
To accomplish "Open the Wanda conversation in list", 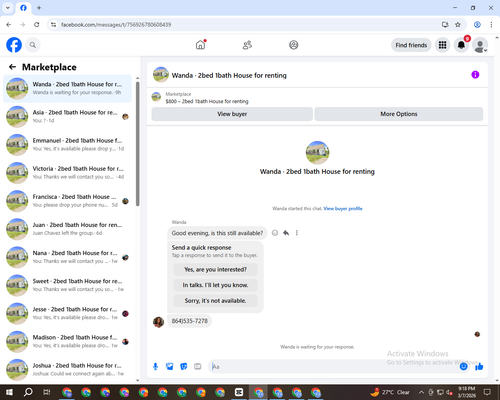I will (x=67, y=89).
